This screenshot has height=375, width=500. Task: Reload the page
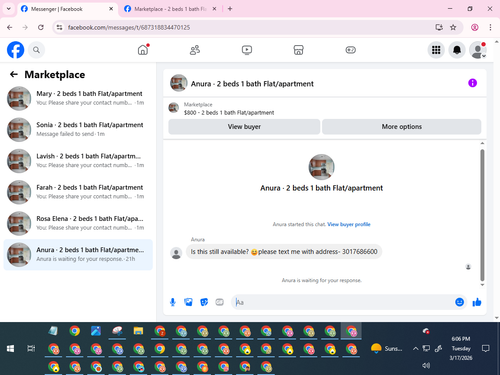tap(41, 27)
